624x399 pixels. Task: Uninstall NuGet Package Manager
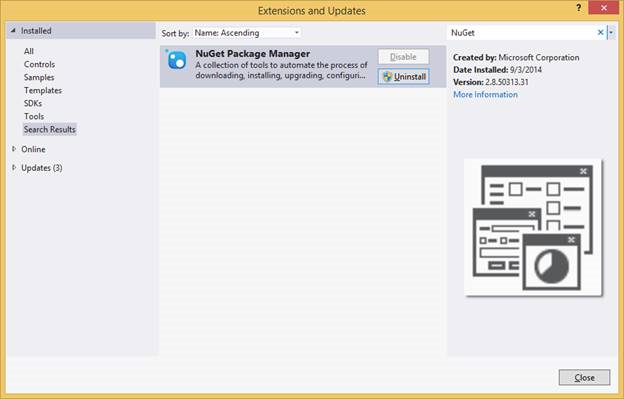[x=404, y=76]
